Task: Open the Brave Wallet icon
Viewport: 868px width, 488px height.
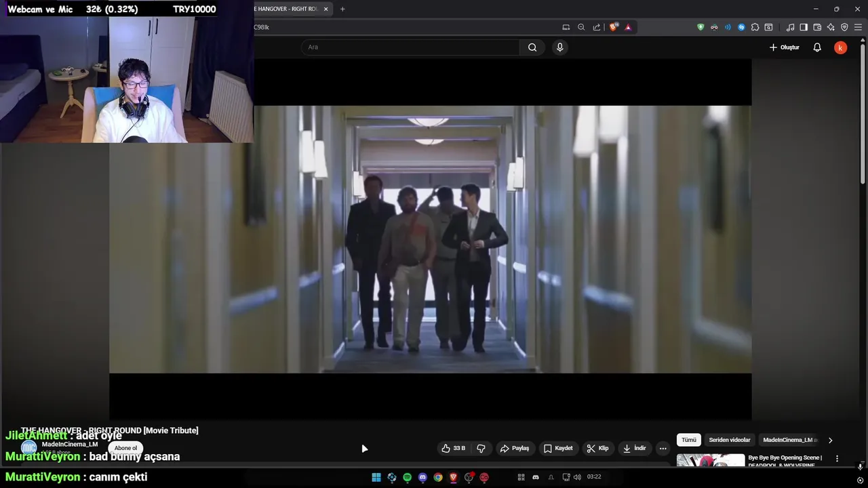Action: (817, 27)
